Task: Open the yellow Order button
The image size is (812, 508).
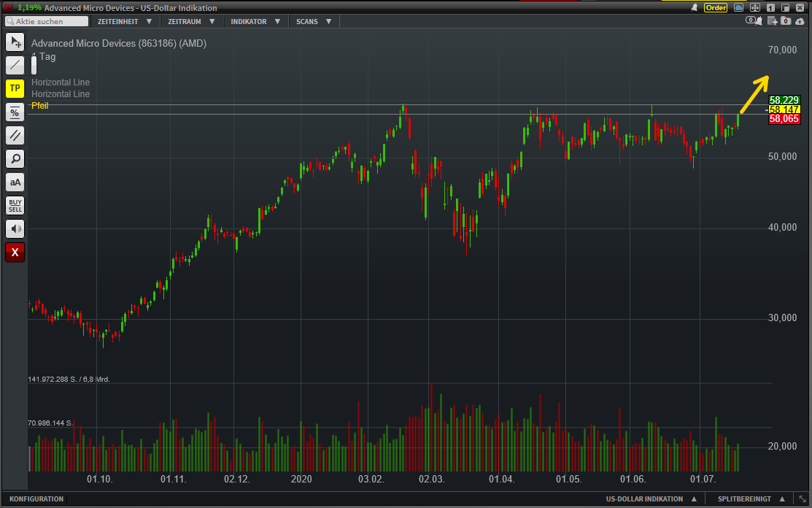Action: pyautogui.click(x=716, y=8)
